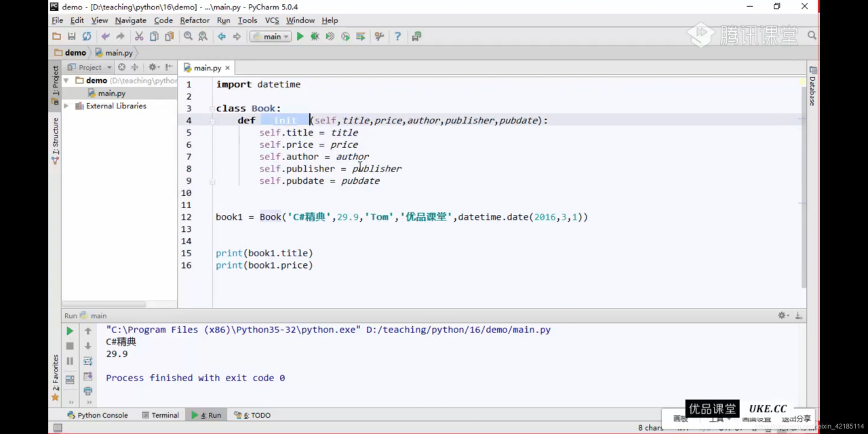Click the Open folder toolbar icon
This screenshot has height=434, width=868.
[57, 37]
